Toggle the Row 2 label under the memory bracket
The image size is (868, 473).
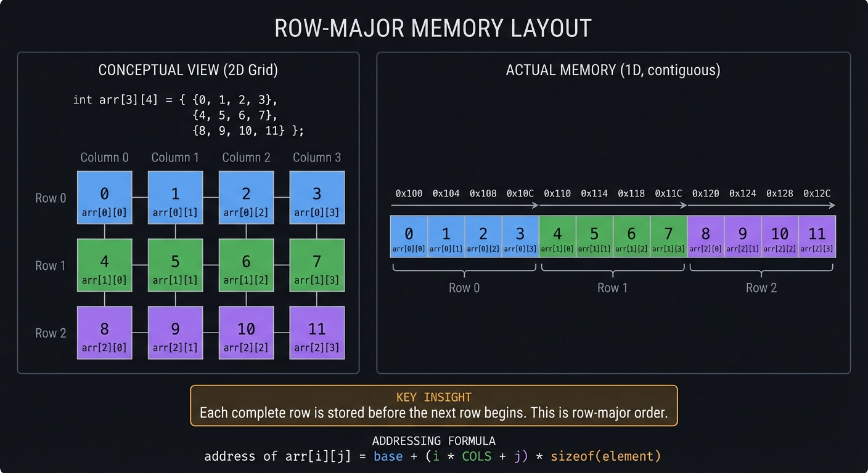pyautogui.click(x=761, y=288)
